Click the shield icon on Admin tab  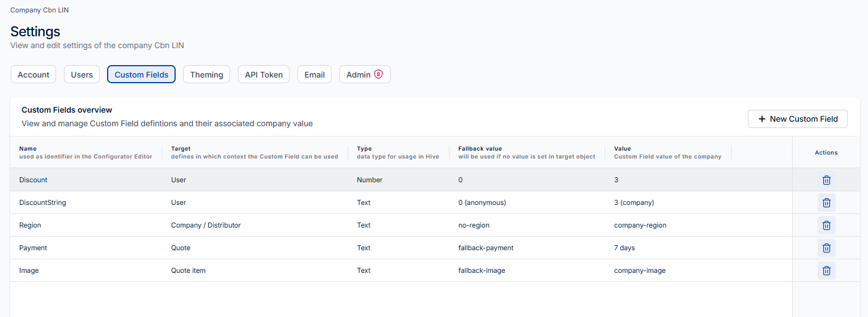378,75
